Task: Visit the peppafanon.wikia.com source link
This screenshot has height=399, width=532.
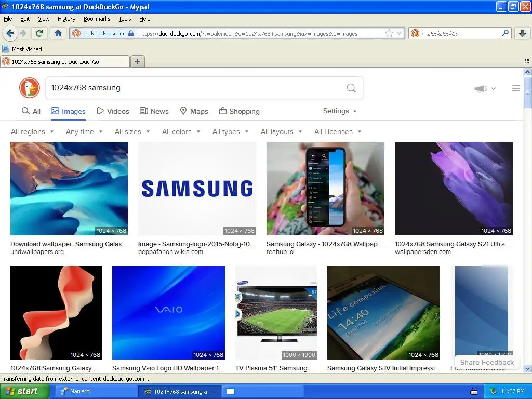Action: [170, 252]
